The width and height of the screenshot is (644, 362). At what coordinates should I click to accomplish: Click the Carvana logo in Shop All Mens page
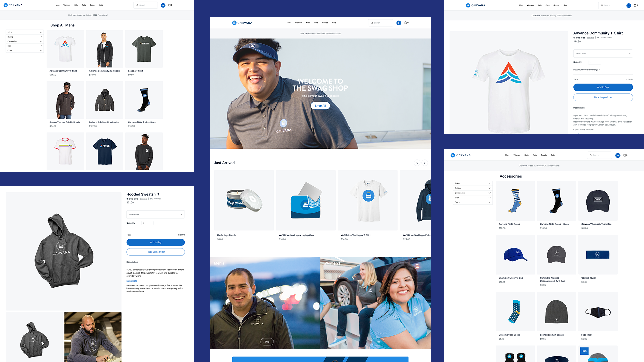13,5
